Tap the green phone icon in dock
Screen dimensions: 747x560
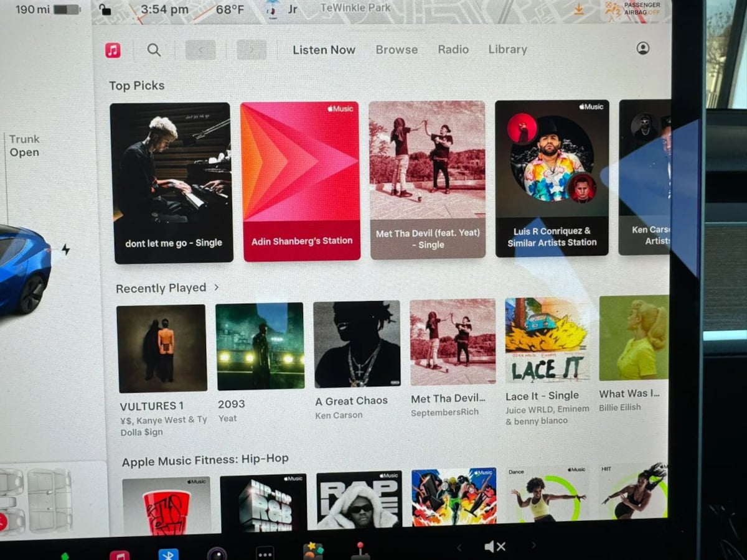65,556
